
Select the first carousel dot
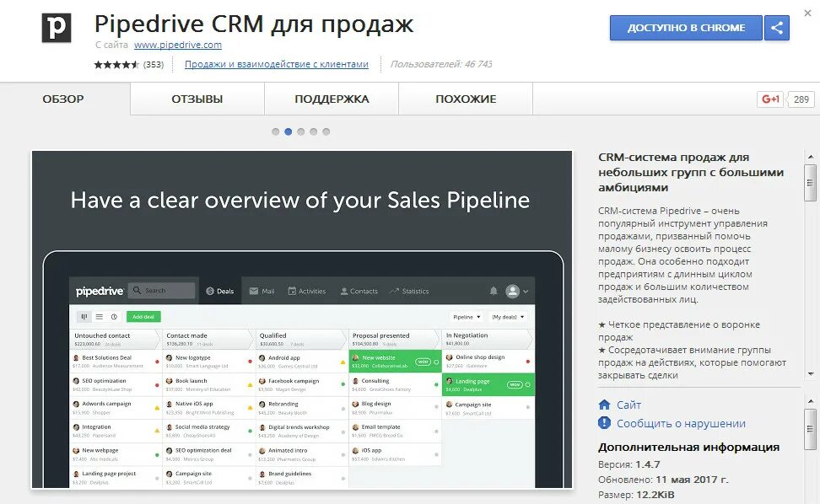pos(276,131)
